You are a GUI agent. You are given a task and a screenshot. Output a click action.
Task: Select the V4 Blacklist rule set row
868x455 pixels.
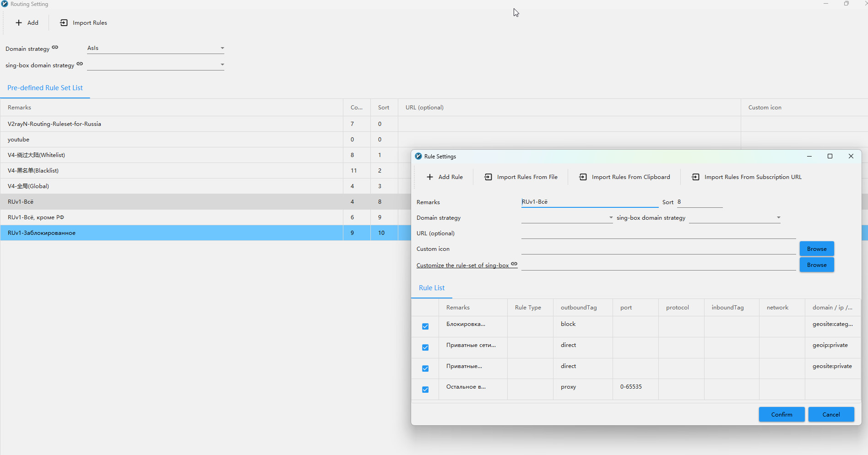205,171
